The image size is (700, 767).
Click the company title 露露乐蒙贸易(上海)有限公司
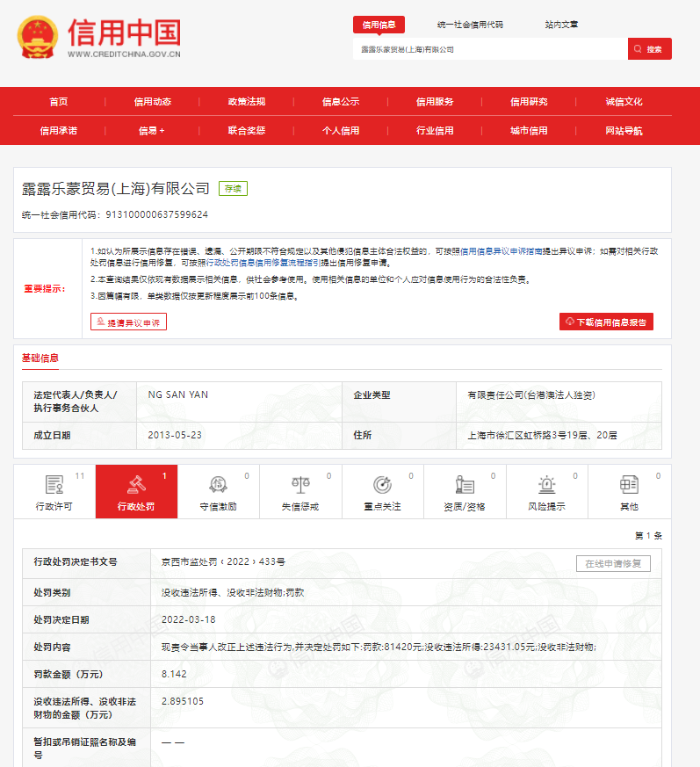[115, 189]
